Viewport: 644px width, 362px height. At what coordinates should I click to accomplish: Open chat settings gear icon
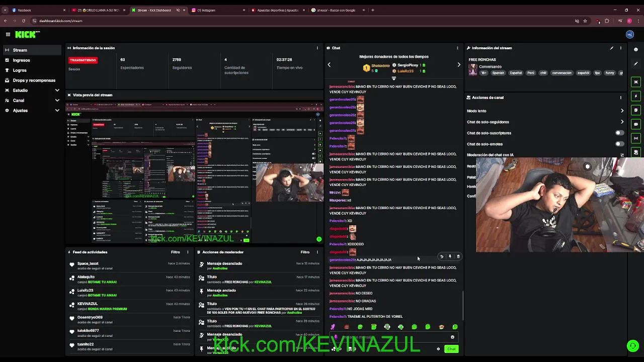pyautogui.click(x=438, y=349)
